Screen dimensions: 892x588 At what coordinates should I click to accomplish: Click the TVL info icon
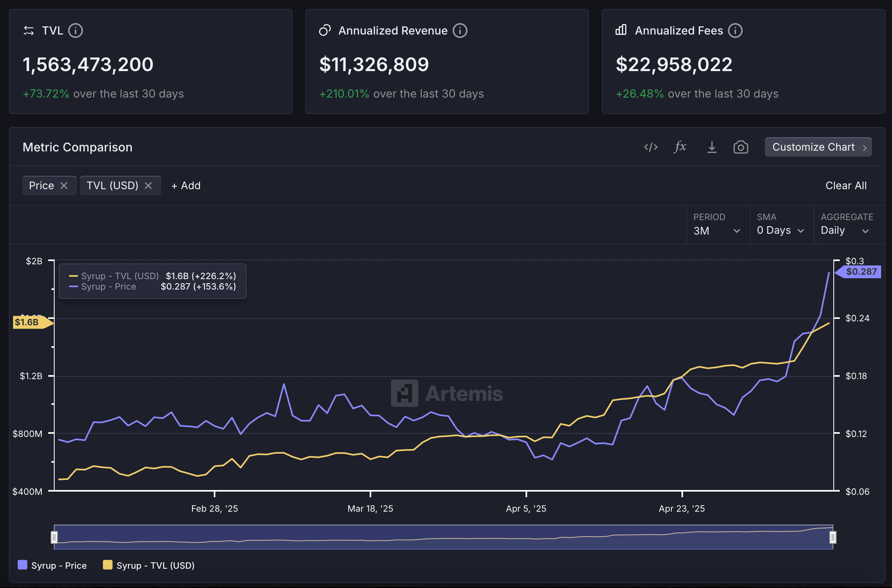click(x=75, y=31)
